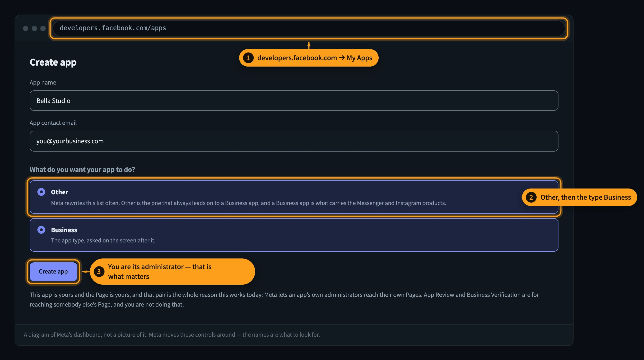Click the App name label
Image resolution: width=644 pixels, height=360 pixels.
point(43,82)
